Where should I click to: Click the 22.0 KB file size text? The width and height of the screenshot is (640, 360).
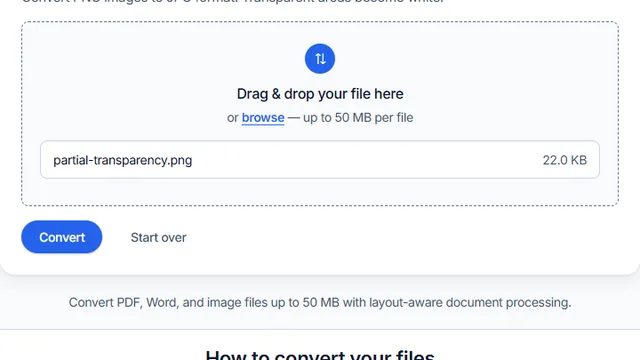[x=564, y=160]
